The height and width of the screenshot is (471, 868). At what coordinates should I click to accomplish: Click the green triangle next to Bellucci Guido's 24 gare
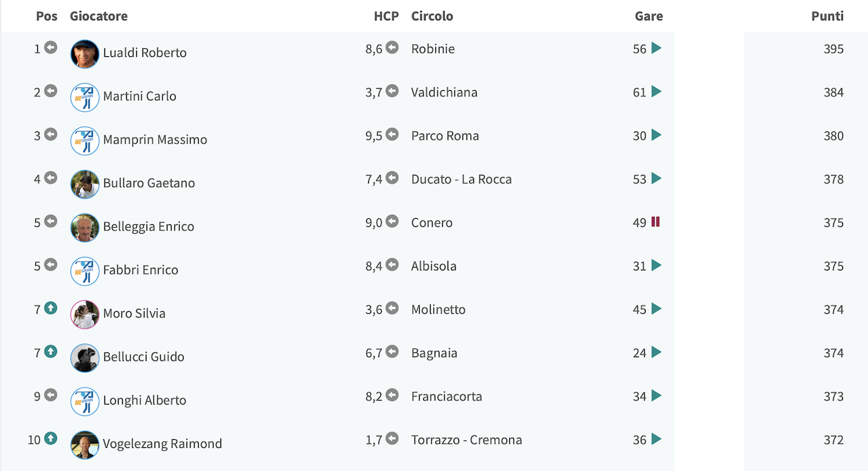click(656, 352)
